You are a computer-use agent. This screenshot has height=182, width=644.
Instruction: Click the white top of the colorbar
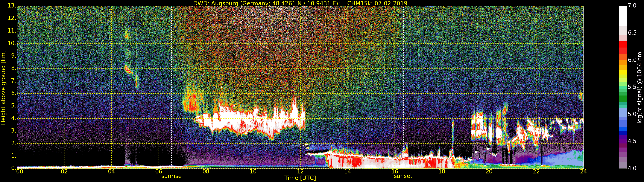(623, 16)
